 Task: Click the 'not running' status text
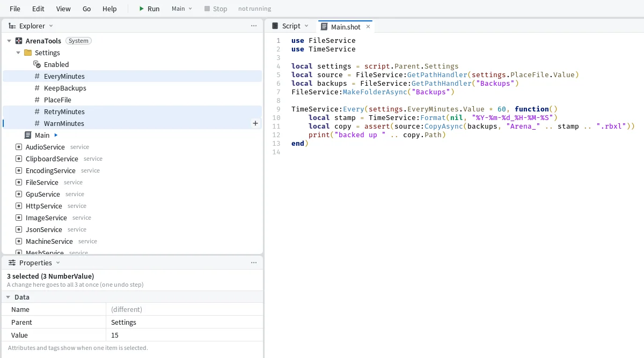pyautogui.click(x=255, y=9)
